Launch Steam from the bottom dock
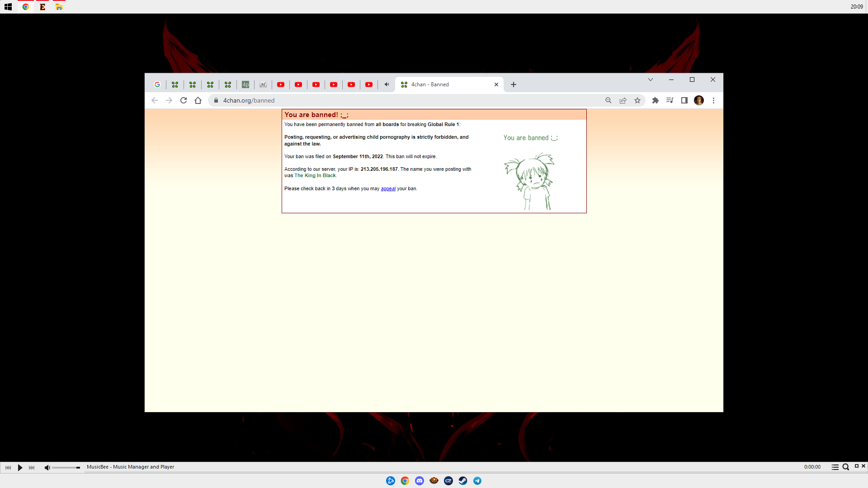 (463, 481)
